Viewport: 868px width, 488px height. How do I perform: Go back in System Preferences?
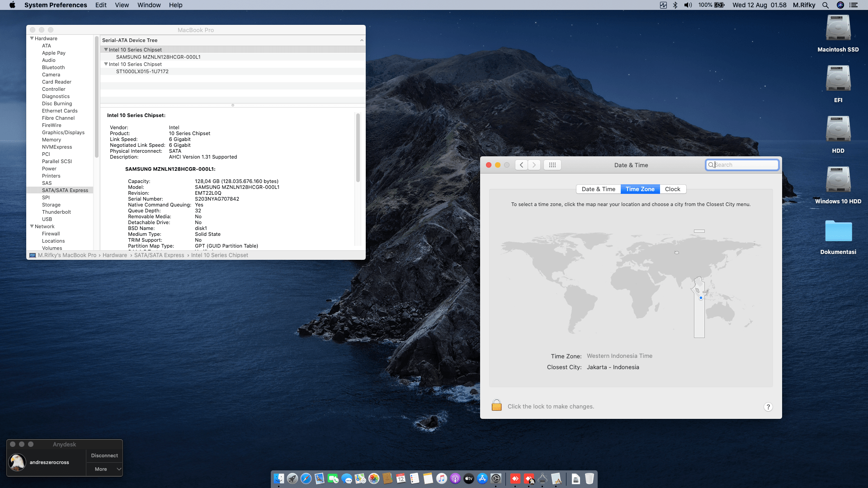click(x=521, y=165)
